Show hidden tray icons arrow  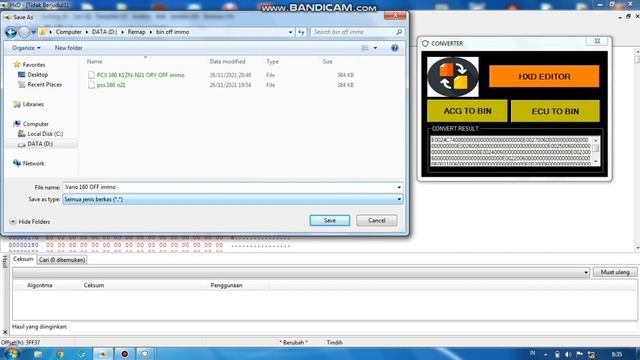[545, 354]
